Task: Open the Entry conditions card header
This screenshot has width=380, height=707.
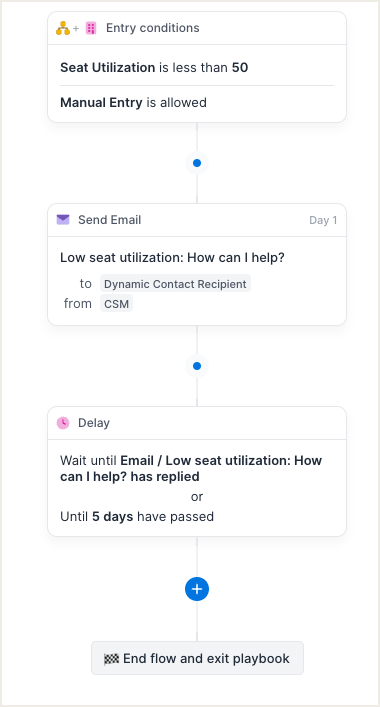Action: click(197, 28)
